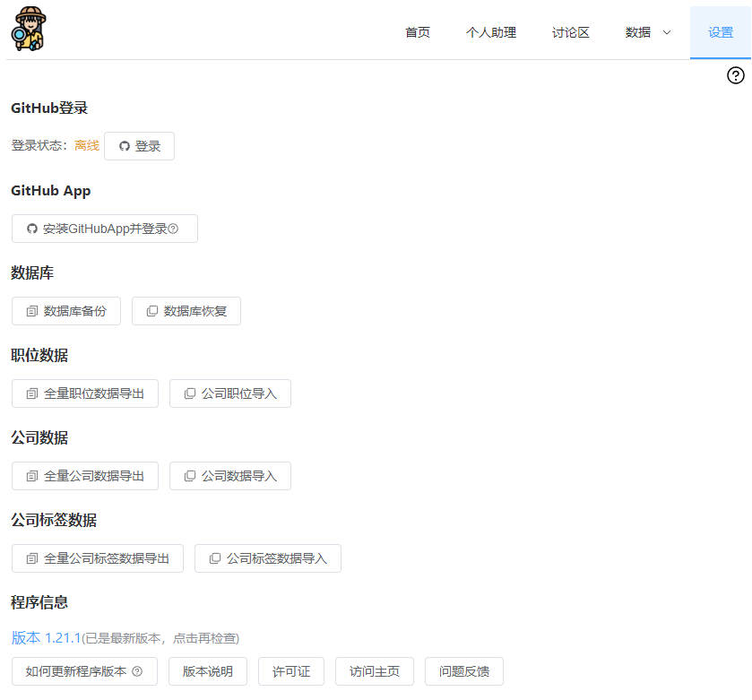Click help icon in 如何更新程序版本 button

tap(137, 671)
